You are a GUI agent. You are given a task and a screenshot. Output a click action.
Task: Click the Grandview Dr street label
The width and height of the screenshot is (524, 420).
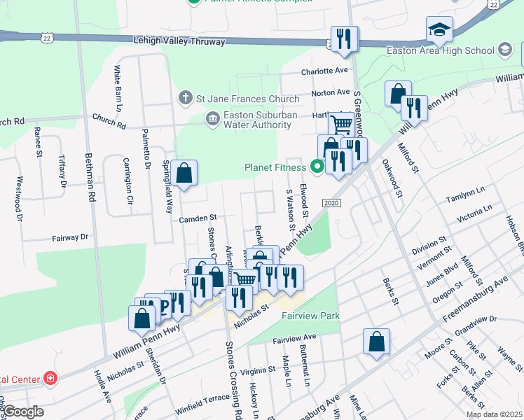(476, 326)
